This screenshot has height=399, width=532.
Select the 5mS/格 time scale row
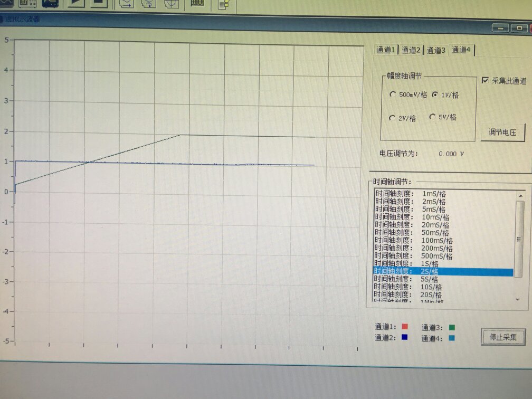pyautogui.click(x=444, y=210)
